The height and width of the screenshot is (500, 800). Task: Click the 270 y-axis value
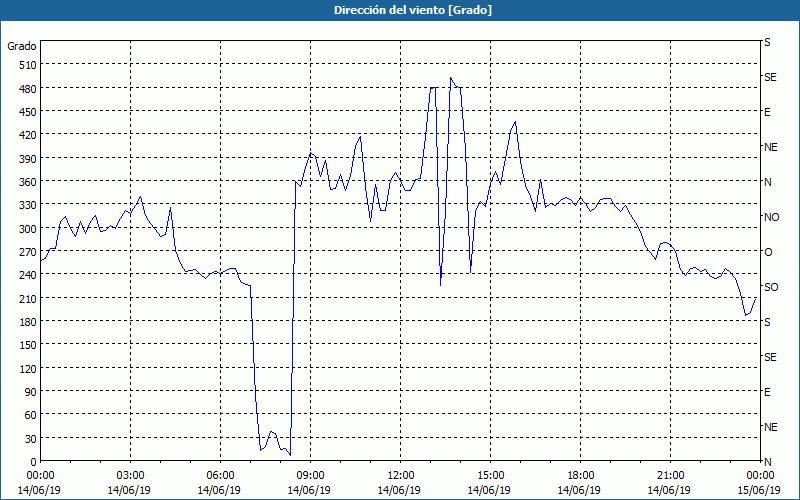click(x=28, y=252)
